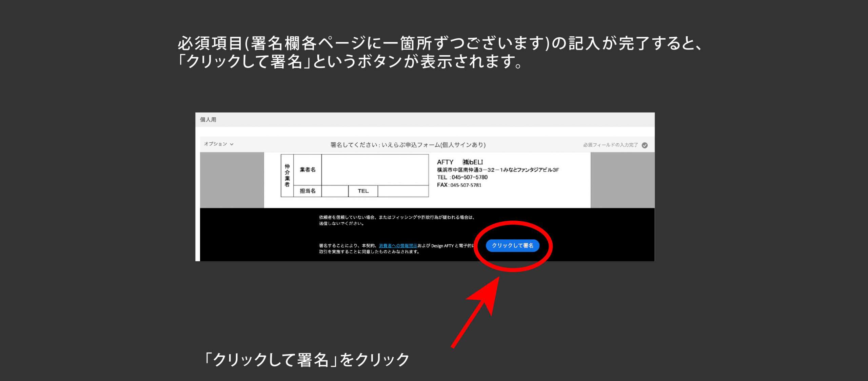Viewport: 868px width, 381px height.
Task: Click the TEL label cell in table
Action: coord(363,191)
